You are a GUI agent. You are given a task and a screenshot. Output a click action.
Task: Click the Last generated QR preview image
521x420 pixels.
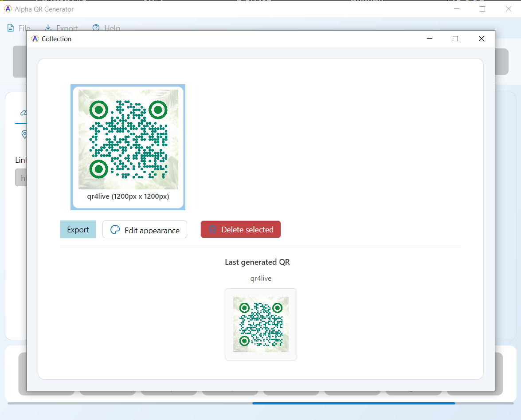pyautogui.click(x=261, y=324)
